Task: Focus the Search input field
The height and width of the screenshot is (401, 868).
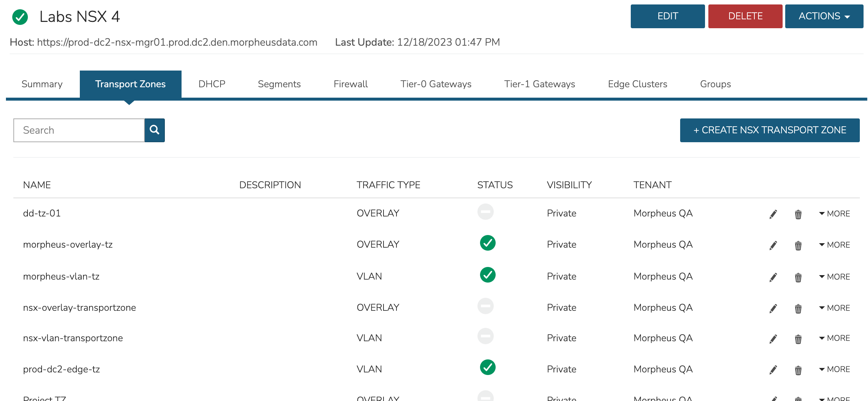Action: coord(79,130)
